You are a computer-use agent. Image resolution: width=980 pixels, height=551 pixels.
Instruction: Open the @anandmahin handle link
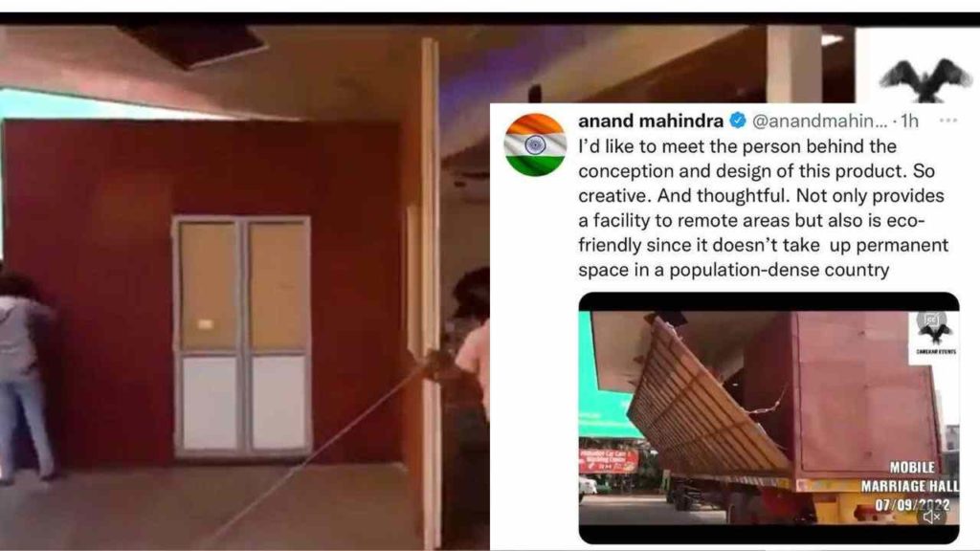819,121
